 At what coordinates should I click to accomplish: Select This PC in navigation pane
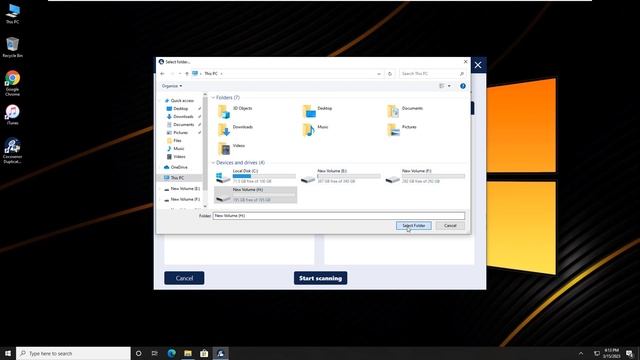[x=174, y=178]
